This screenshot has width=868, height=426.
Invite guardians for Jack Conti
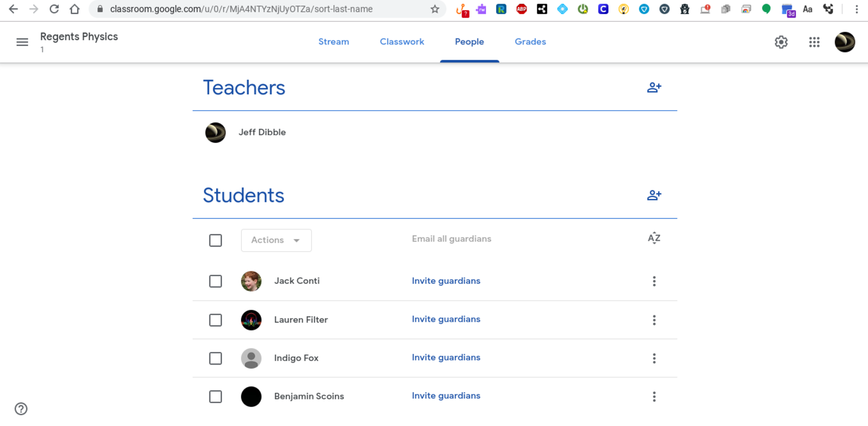tap(446, 281)
